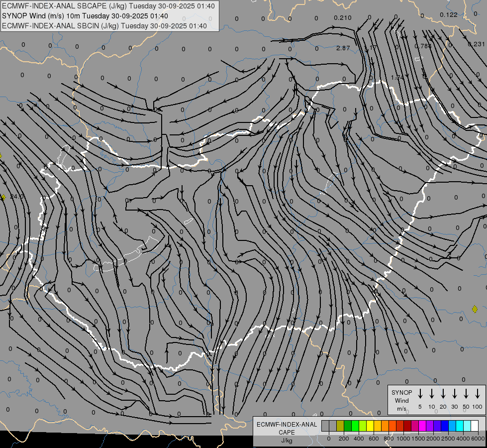
Task: Click the SYNOP Wind m/s legend title
Action: pos(401,400)
